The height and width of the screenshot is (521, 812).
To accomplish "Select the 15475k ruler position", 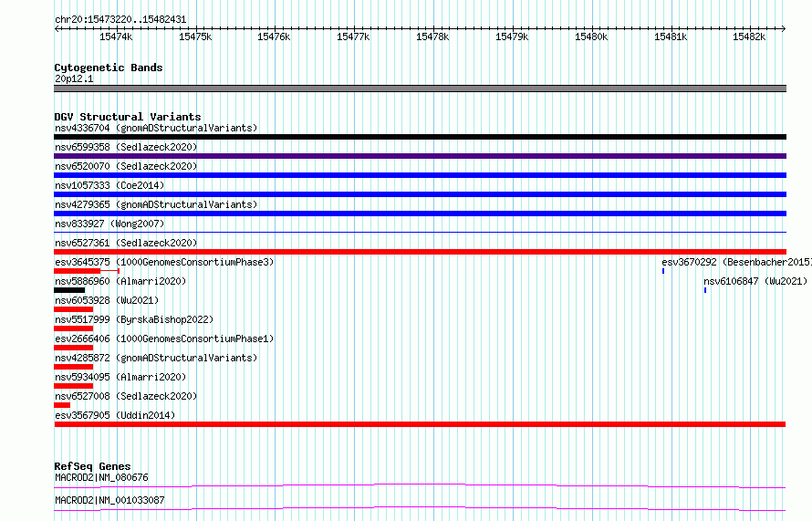I will (x=195, y=36).
